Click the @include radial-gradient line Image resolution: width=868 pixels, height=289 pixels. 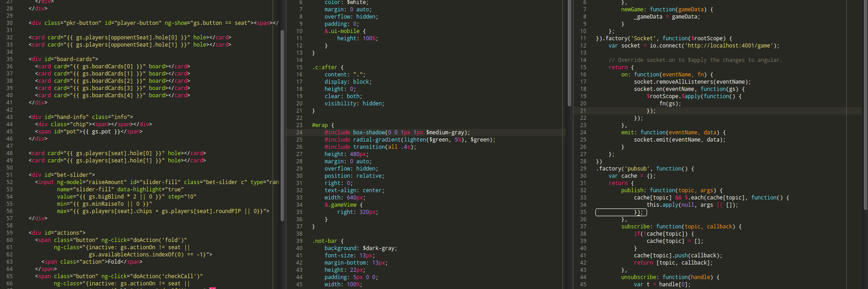[410, 140]
